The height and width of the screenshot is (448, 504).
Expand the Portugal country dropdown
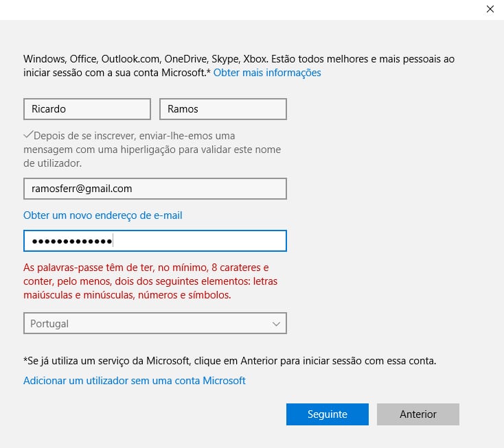[x=155, y=323]
